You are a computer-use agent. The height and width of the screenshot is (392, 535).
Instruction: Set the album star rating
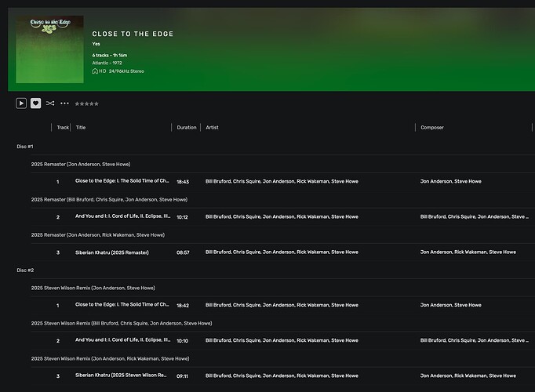[x=86, y=103]
